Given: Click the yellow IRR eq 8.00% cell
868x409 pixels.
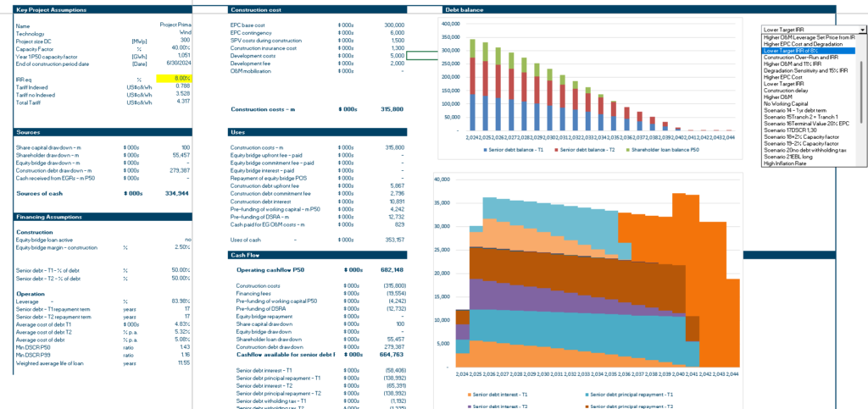Looking at the screenshot, I should click(174, 79).
